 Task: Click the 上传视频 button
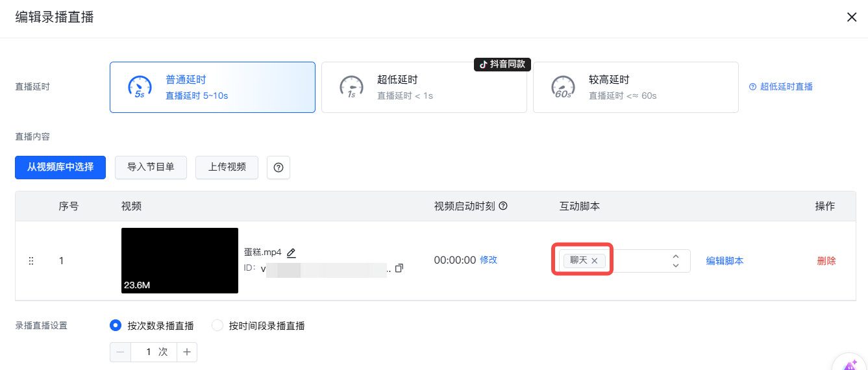227,167
